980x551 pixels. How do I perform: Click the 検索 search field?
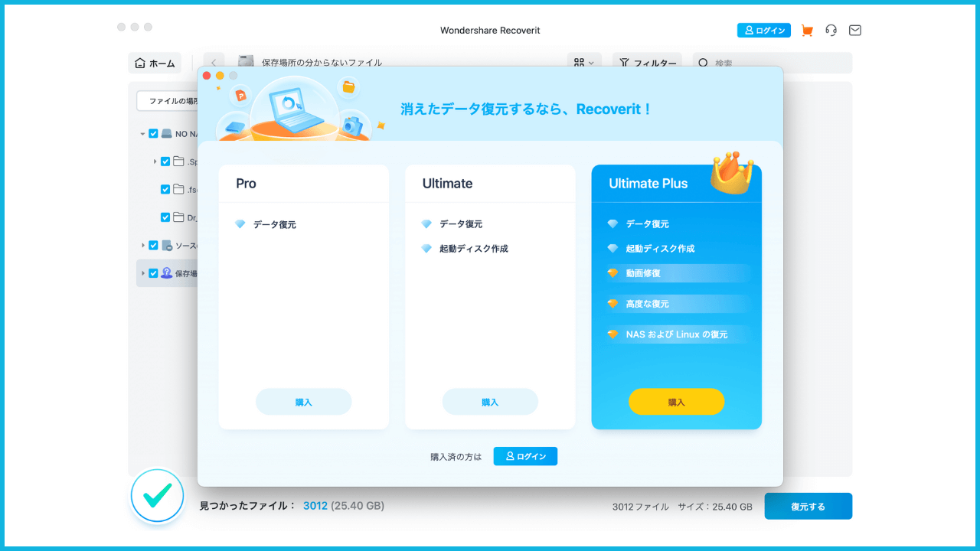click(773, 64)
